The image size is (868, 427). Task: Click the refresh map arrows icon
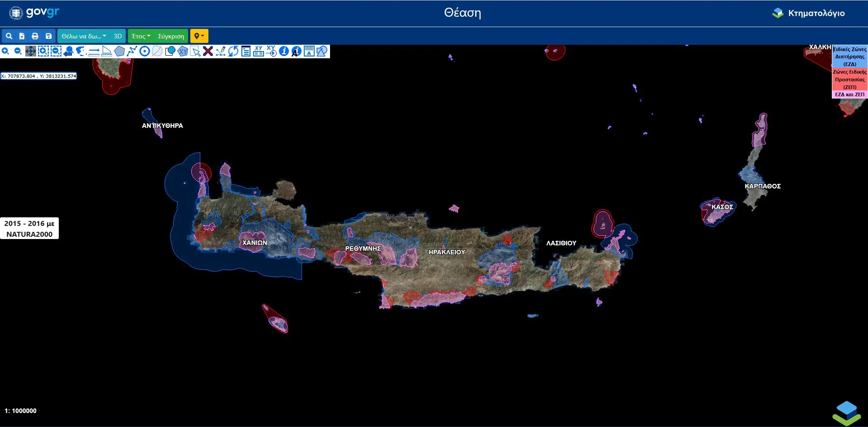pyautogui.click(x=233, y=52)
